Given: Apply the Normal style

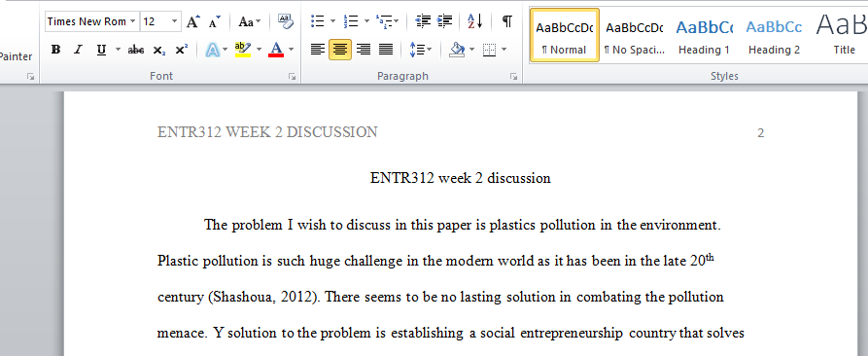Looking at the screenshot, I should click(x=564, y=34).
